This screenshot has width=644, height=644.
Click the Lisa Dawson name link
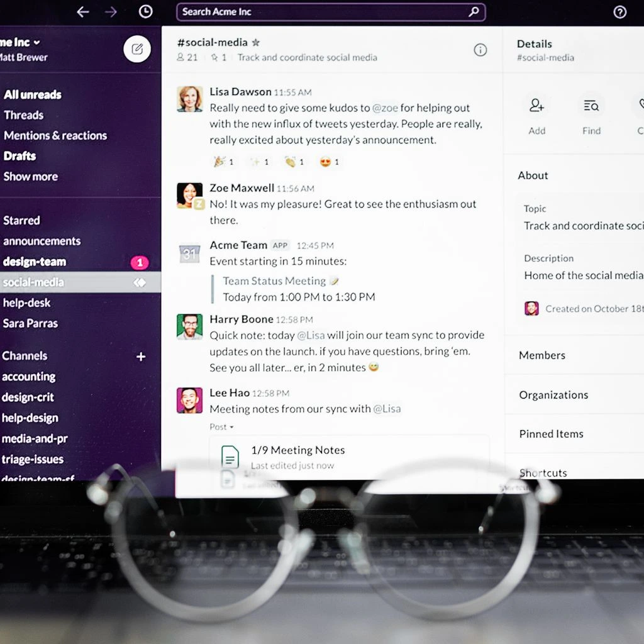[241, 92]
